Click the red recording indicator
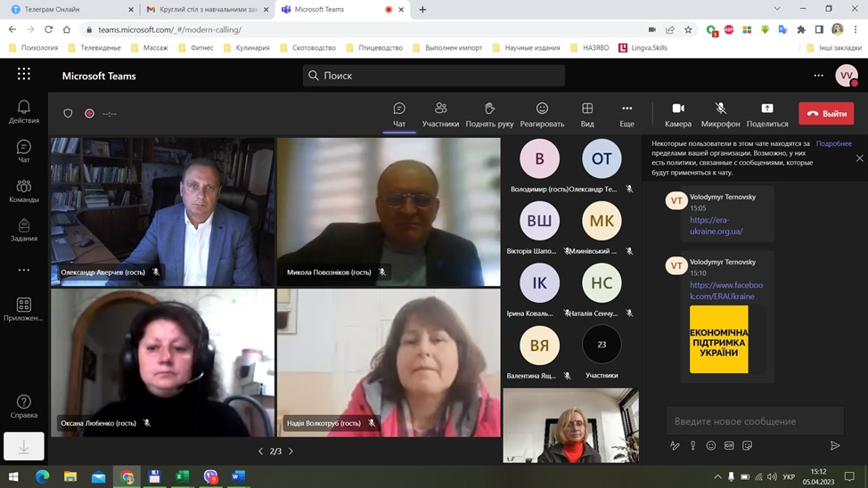 point(89,113)
